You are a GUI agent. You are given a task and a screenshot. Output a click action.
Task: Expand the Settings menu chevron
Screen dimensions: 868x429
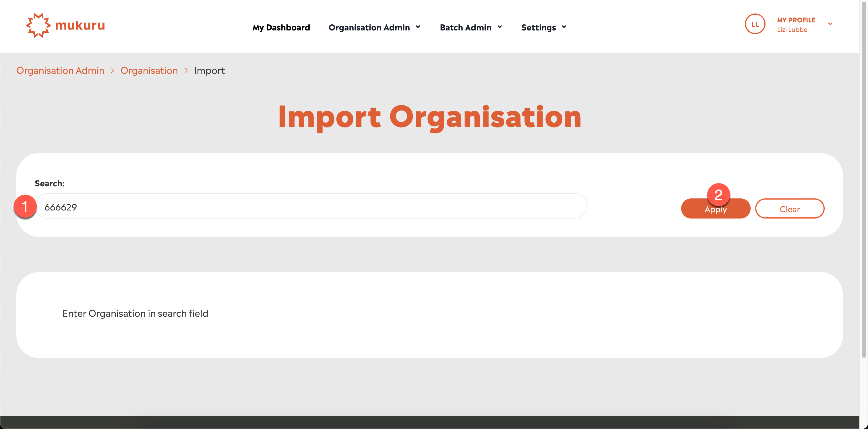tap(564, 27)
